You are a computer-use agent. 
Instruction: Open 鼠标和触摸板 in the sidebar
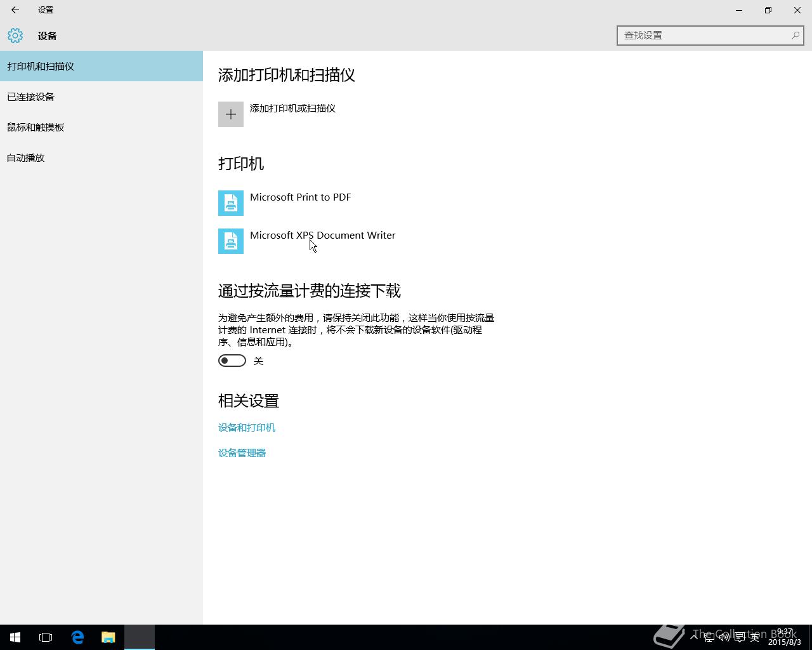pyautogui.click(x=101, y=127)
